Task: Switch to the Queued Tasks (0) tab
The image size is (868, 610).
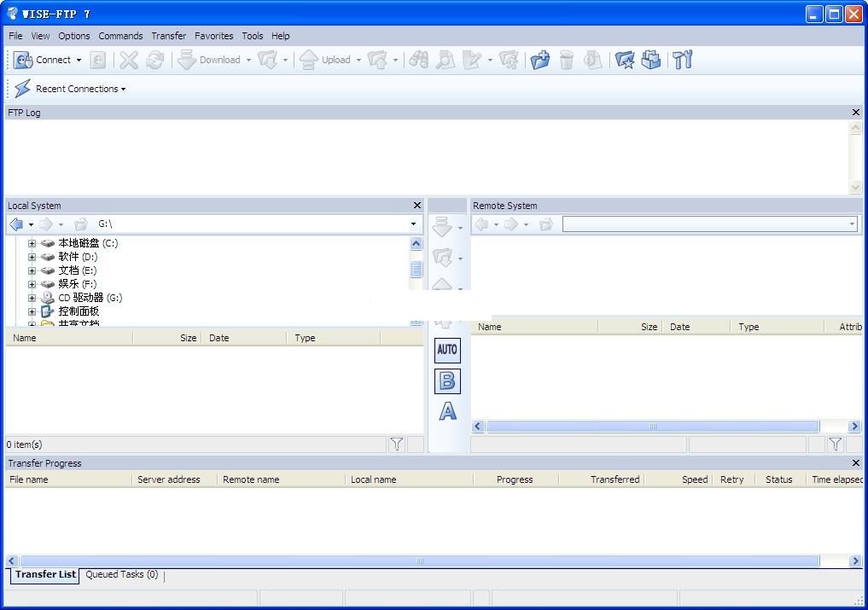Action: click(x=121, y=575)
